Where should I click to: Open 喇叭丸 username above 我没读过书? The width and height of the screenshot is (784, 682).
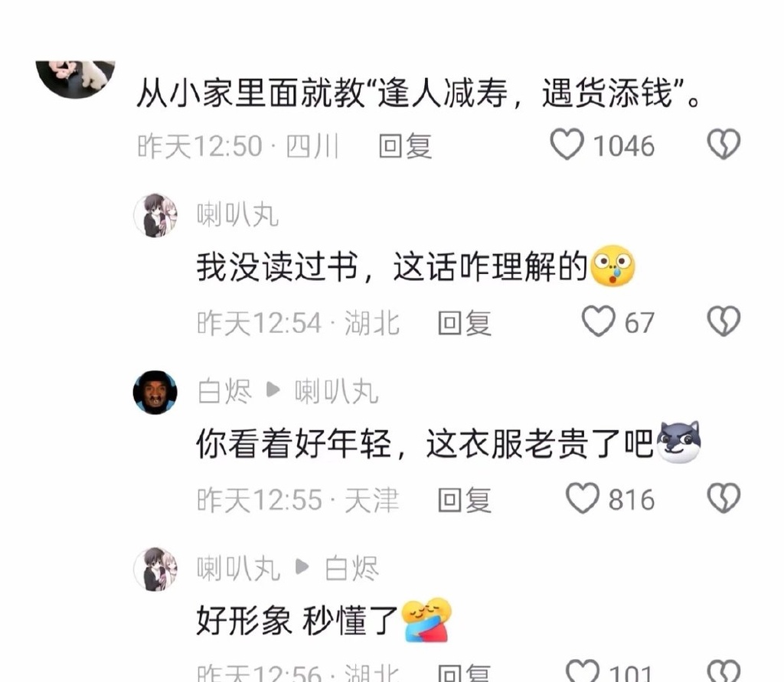(x=237, y=215)
